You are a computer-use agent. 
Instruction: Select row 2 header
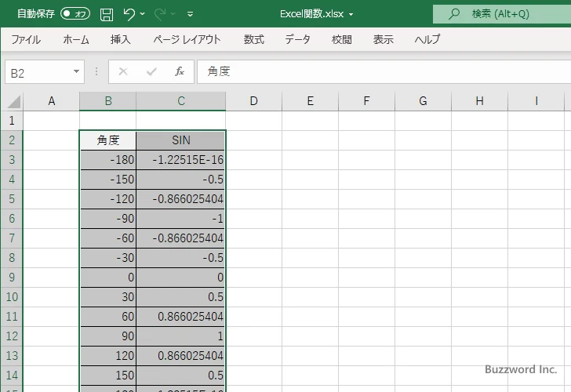click(x=12, y=140)
